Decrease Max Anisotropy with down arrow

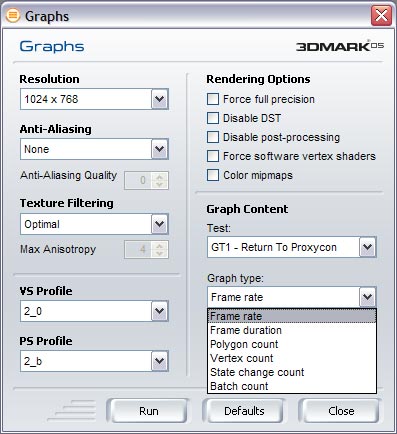[160, 254]
